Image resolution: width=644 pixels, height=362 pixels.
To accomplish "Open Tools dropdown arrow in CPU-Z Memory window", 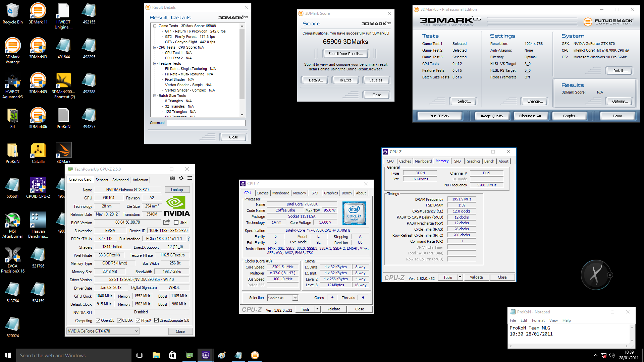I will tap(460, 277).
